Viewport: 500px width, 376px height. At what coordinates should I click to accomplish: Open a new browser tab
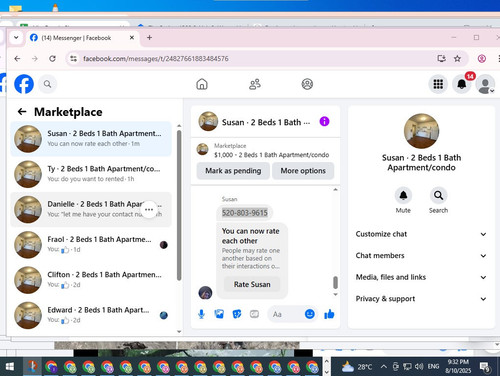coord(149,38)
